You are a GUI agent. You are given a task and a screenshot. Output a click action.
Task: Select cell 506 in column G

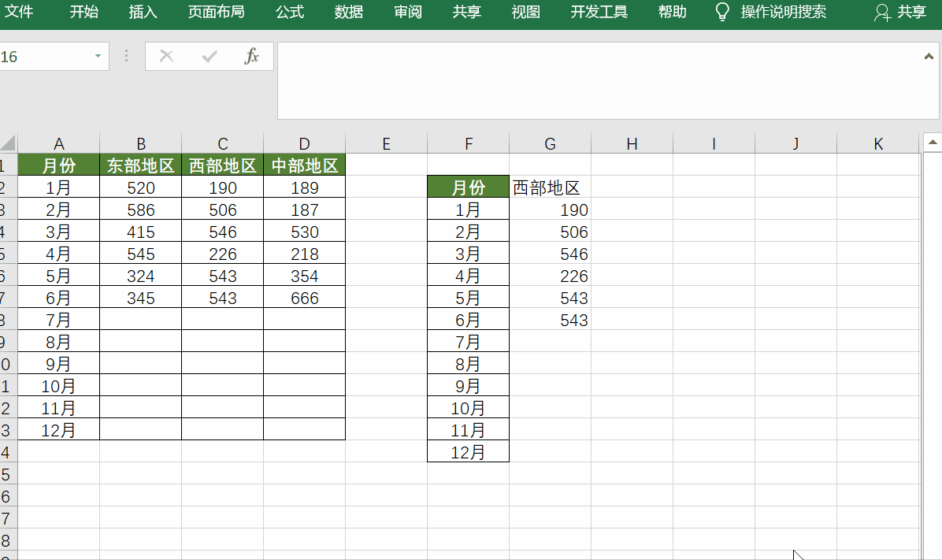point(551,232)
